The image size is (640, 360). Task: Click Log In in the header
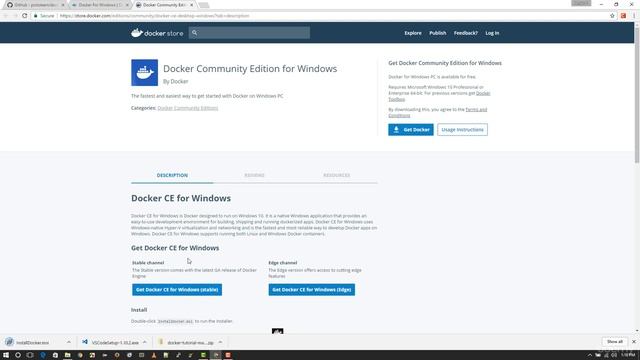pos(492,33)
